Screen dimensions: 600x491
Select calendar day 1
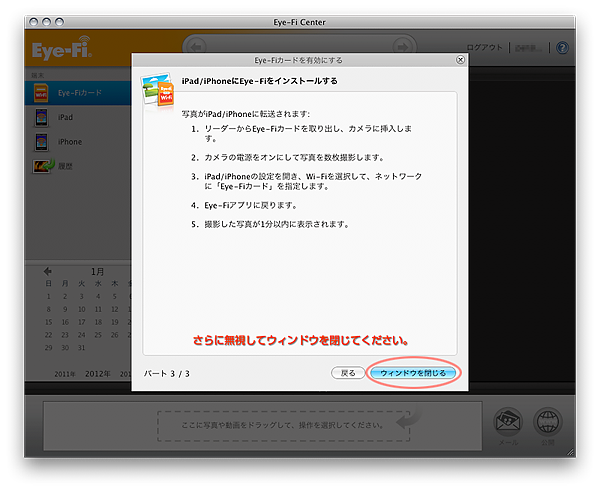coord(49,296)
